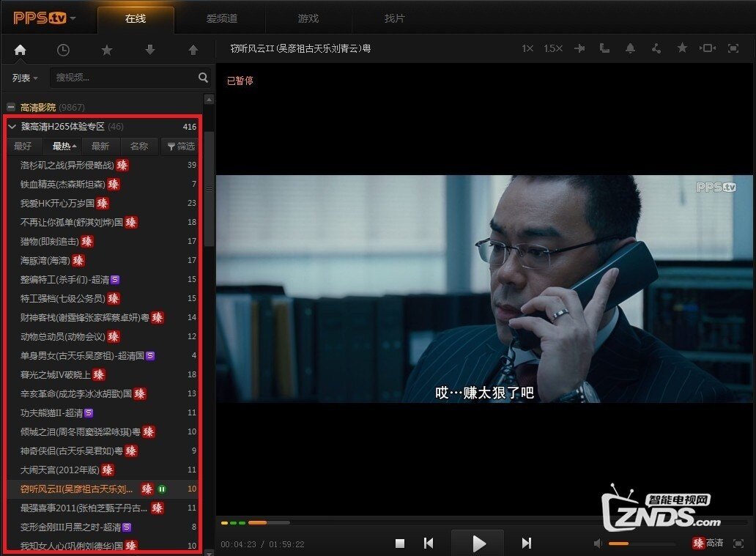Click the skip-forward arrow toolbar icon
The height and width of the screenshot is (556, 756).
579,48
